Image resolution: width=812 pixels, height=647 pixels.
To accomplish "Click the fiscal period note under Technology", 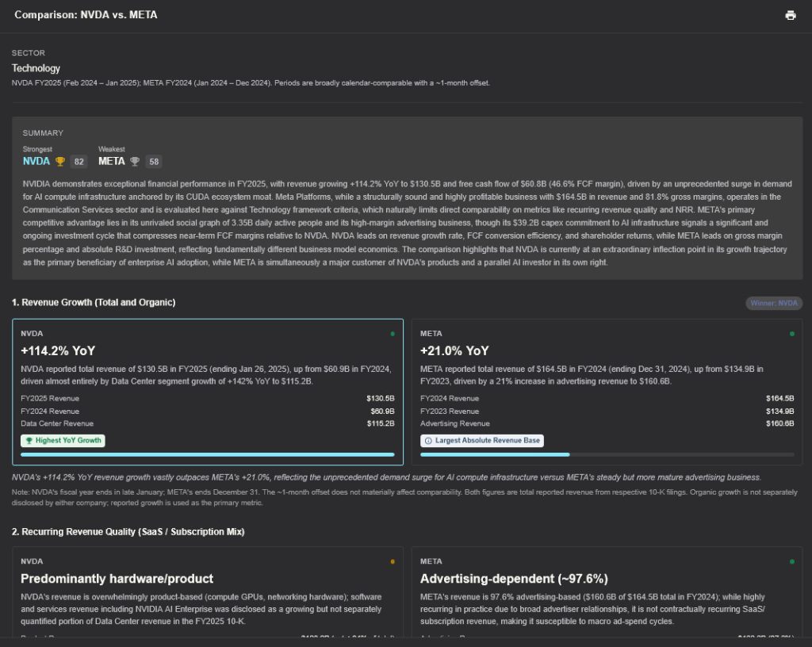I will click(251, 82).
